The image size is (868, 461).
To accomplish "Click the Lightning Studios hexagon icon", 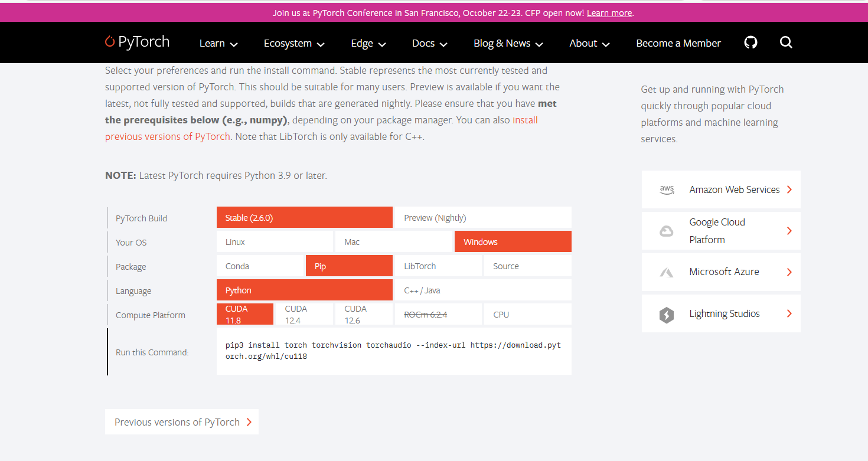I will 667,315.
